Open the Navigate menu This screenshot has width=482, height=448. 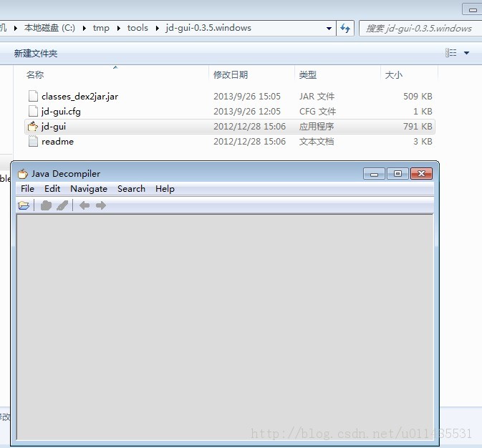coord(89,189)
